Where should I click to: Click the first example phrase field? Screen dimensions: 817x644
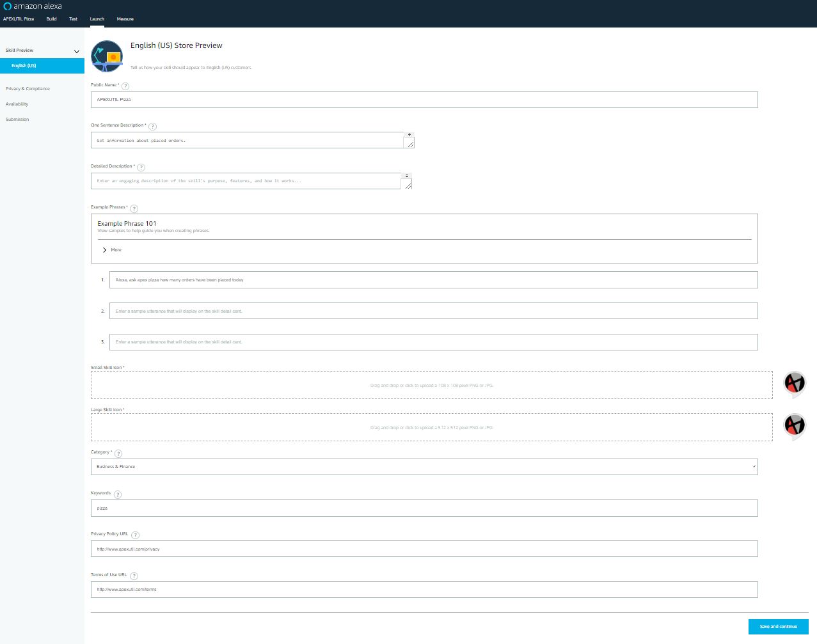pos(434,280)
